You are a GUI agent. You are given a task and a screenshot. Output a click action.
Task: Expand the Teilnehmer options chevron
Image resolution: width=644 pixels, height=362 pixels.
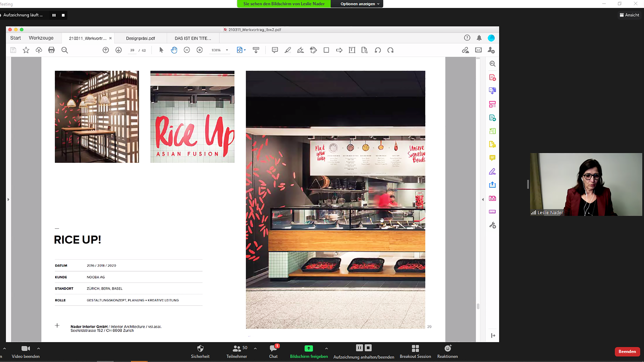(x=255, y=349)
